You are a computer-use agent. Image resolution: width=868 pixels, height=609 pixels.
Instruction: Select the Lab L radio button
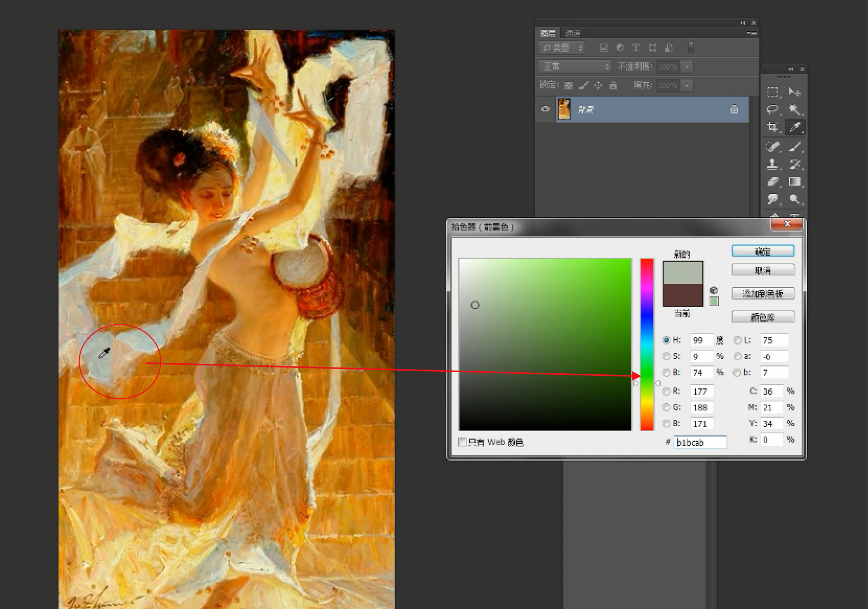tap(737, 340)
